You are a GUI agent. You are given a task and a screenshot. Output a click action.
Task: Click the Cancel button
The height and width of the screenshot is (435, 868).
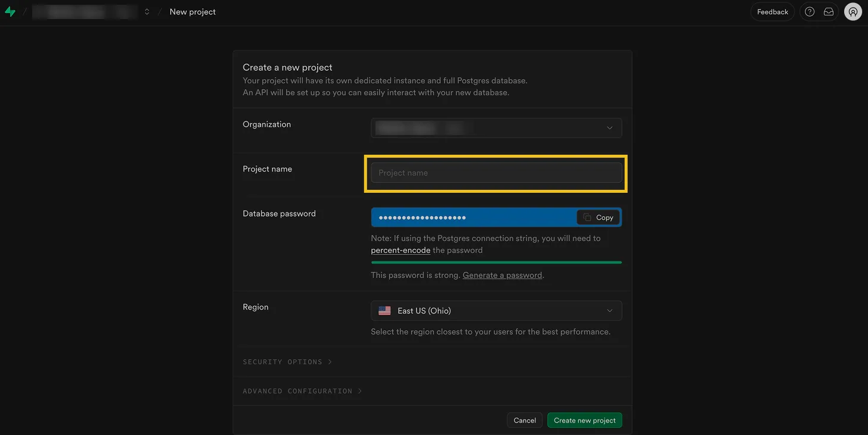(x=525, y=420)
